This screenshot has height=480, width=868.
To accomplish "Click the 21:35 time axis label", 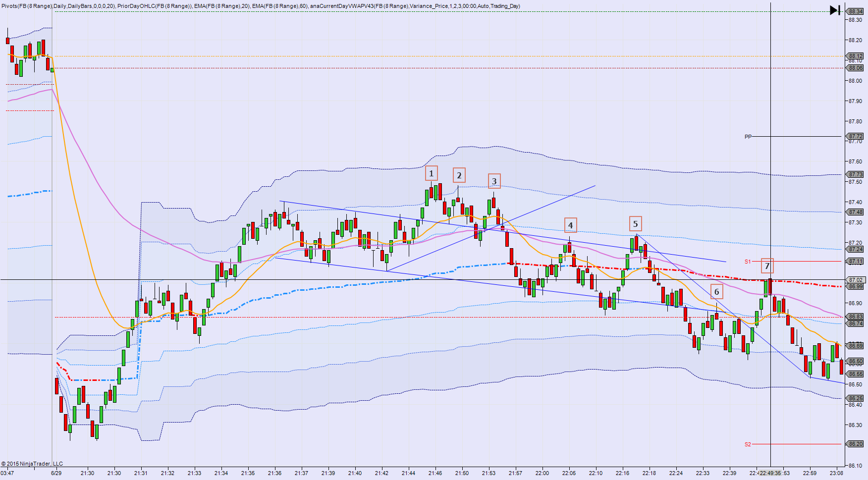I will pyautogui.click(x=248, y=473).
